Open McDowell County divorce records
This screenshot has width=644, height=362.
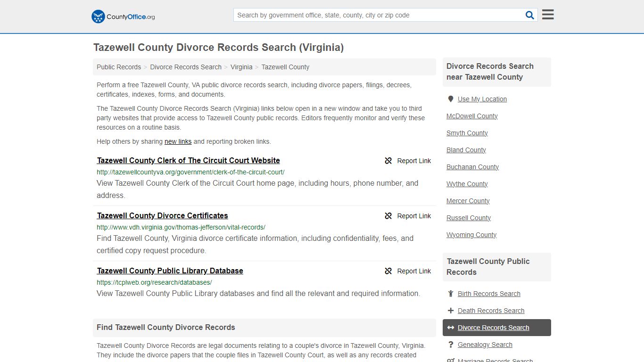pyautogui.click(x=472, y=116)
